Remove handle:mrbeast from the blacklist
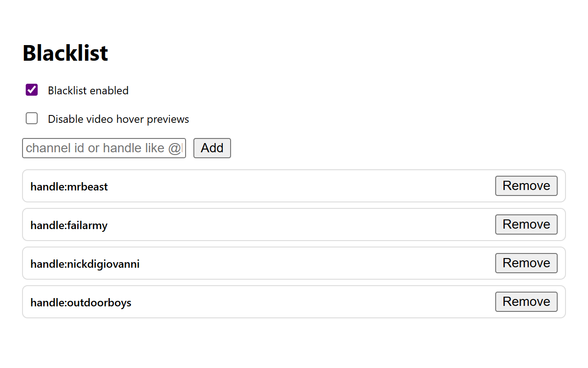The image size is (588, 368). tap(526, 186)
